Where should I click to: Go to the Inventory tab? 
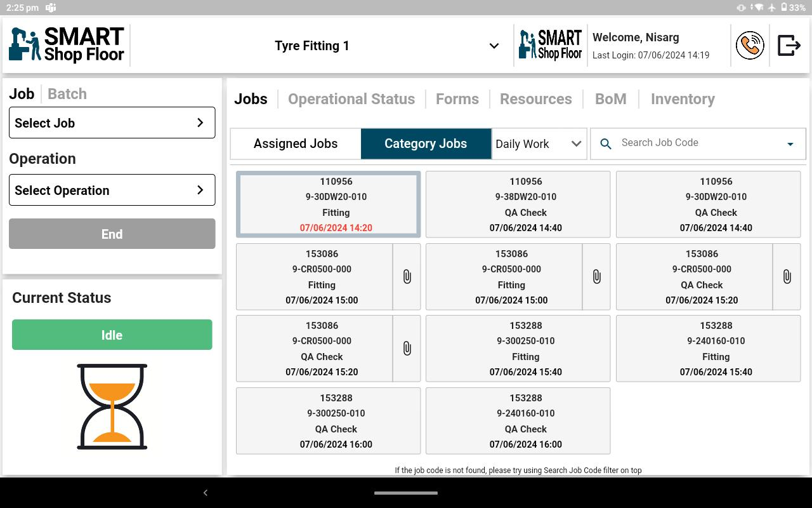683,99
